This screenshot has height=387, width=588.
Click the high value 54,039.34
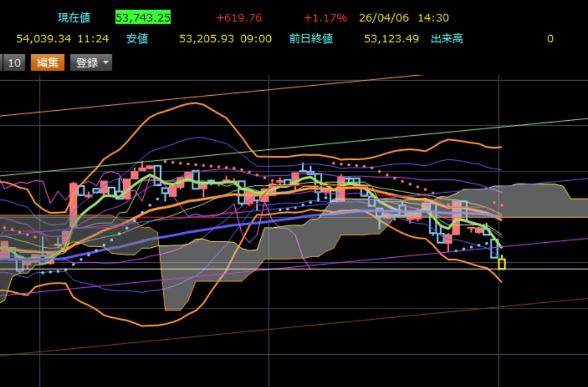(x=44, y=39)
